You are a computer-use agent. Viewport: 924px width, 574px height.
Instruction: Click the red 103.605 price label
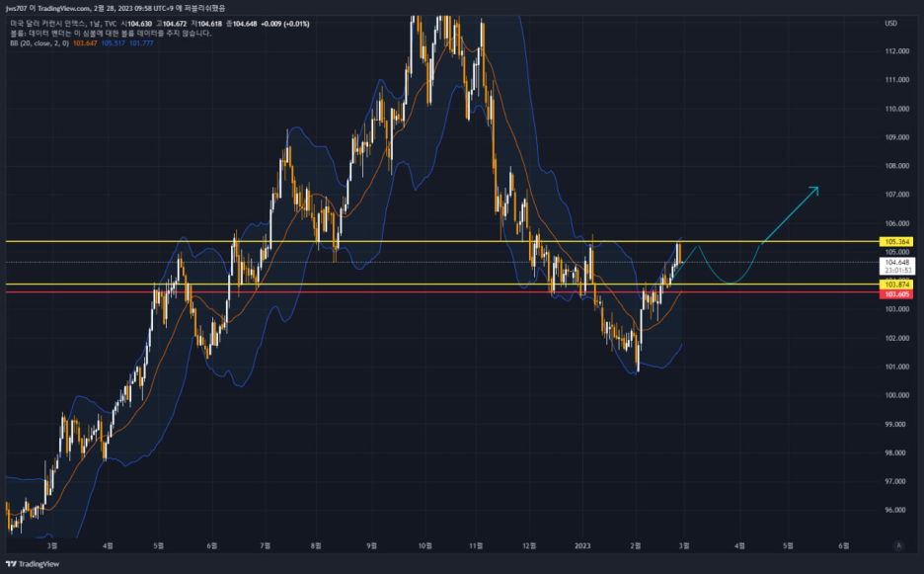897,293
